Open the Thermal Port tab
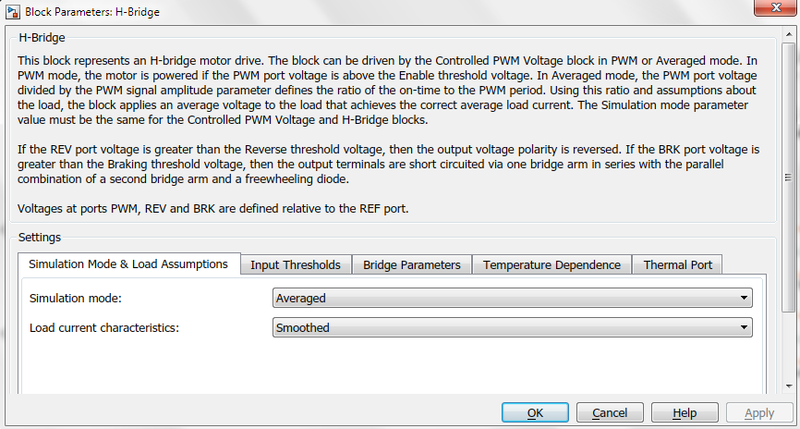 coord(678,265)
